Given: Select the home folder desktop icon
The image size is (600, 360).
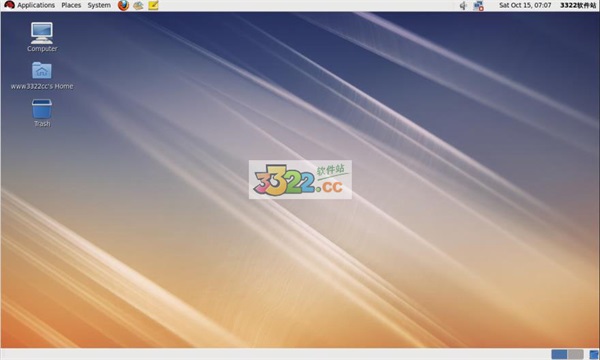Looking at the screenshot, I should (x=42, y=75).
